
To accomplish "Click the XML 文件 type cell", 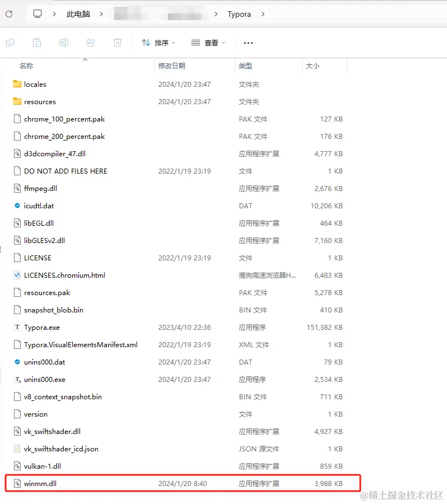I will point(253,344).
